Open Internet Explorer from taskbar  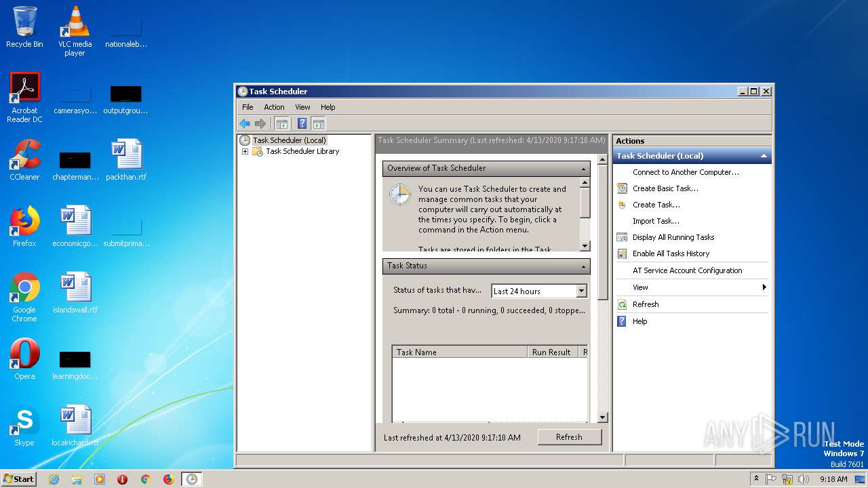tap(54, 479)
